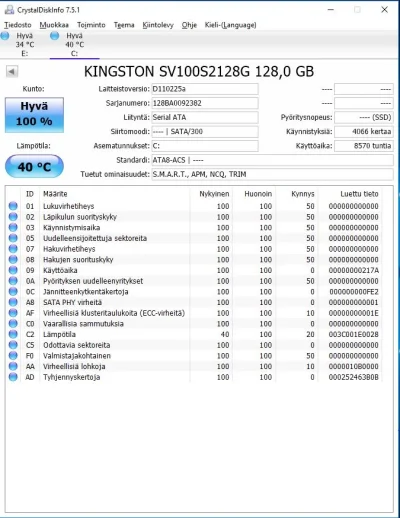Image resolution: width=400 pixels, height=518 pixels.
Task: Click status icon for Tyhjennyskertoja row
Action: coord(13,377)
